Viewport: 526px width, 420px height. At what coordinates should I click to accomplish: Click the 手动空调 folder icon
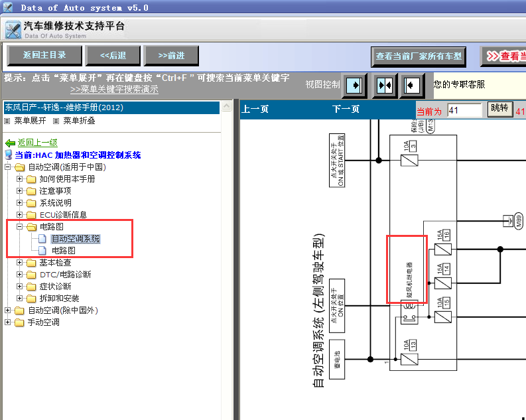pos(19,322)
